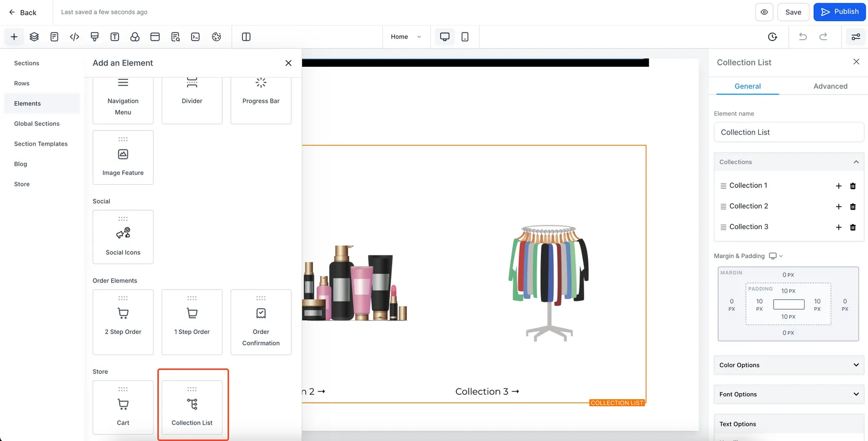The width and height of the screenshot is (868, 441).
Task: Select the 2 Step Order element card
Action: [x=123, y=322]
